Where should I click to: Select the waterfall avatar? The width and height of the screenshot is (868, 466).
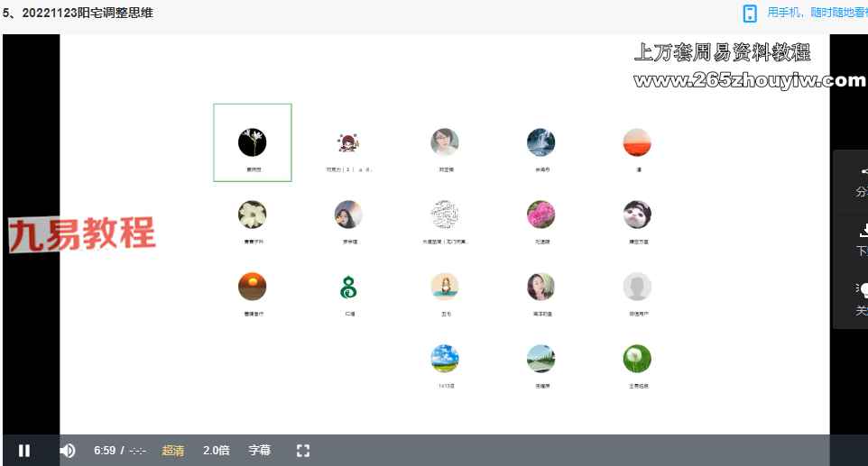[x=540, y=142]
